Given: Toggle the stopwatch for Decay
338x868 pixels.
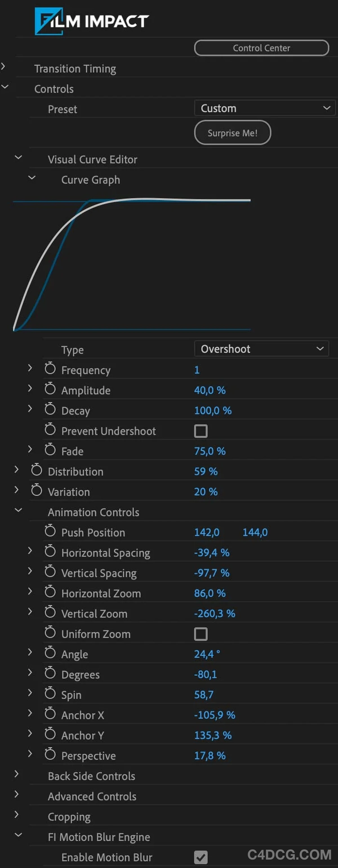Looking at the screenshot, I should click(50, 409).
